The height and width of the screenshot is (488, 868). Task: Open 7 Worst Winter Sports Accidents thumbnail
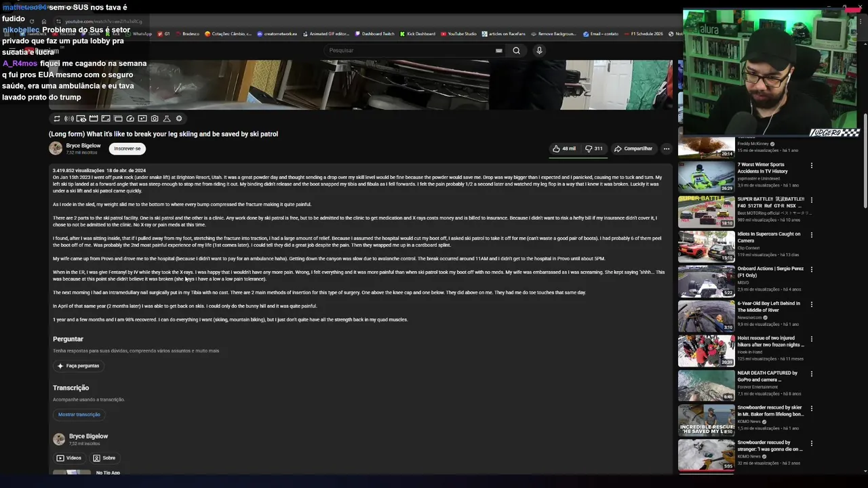(x=706, y=176)
